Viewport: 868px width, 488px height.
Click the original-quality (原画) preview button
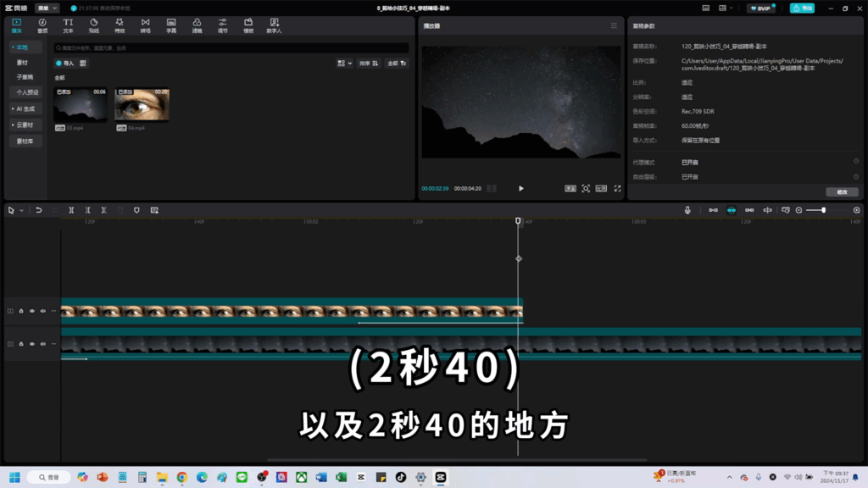570,189
